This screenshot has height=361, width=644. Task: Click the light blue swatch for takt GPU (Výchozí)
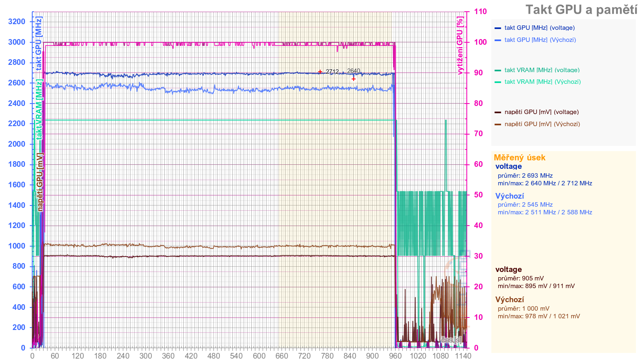click(x=498, y=40)
